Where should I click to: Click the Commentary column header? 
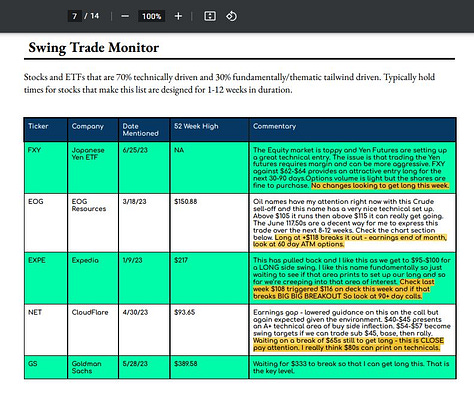[x=352, y=129]
